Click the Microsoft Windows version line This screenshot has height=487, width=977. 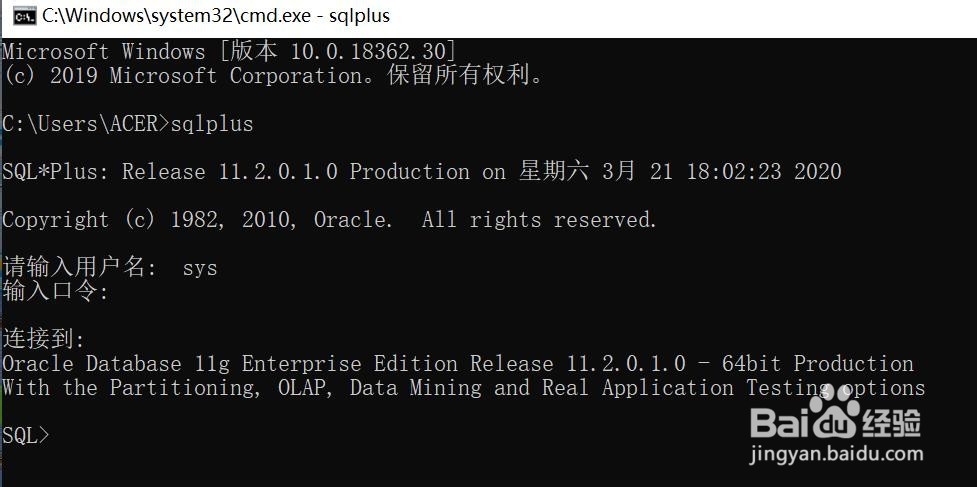point(229,51)
